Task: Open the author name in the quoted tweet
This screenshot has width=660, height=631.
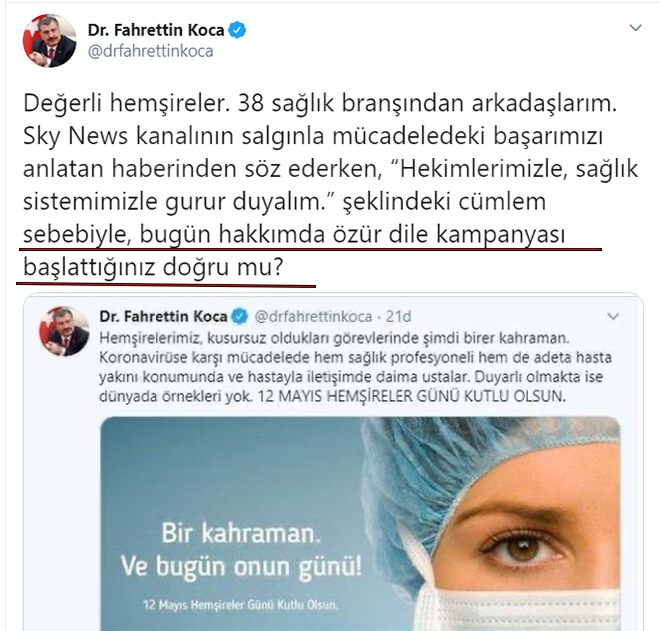Action: click(x=163, y=316)
